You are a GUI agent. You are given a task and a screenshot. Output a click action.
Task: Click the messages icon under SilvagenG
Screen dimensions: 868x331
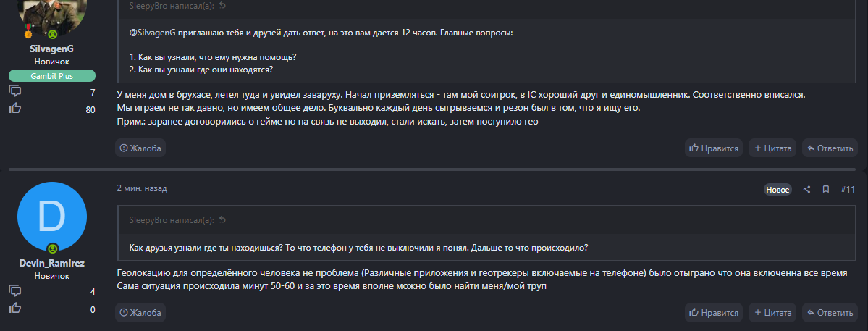pyautogui.click(x=14, y=91)
